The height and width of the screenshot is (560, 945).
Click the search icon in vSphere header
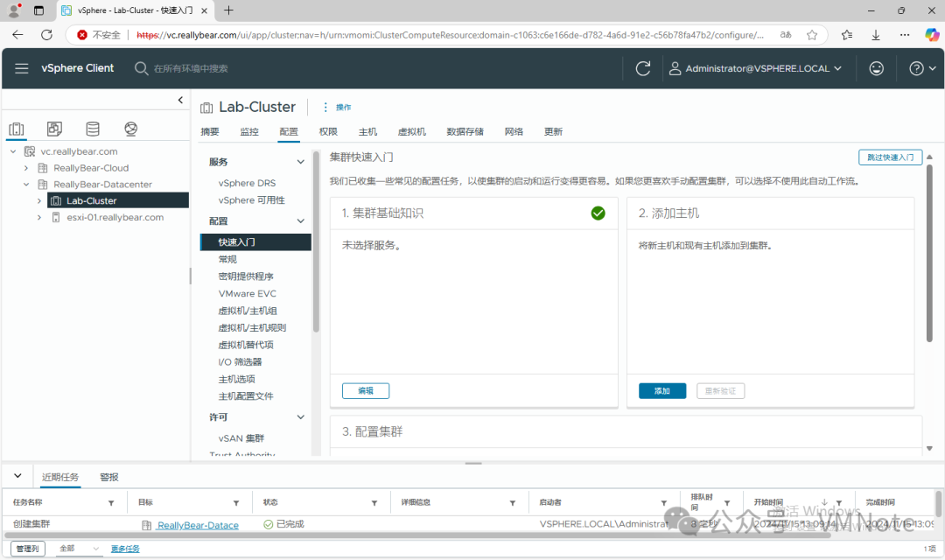tap(141, 68)
